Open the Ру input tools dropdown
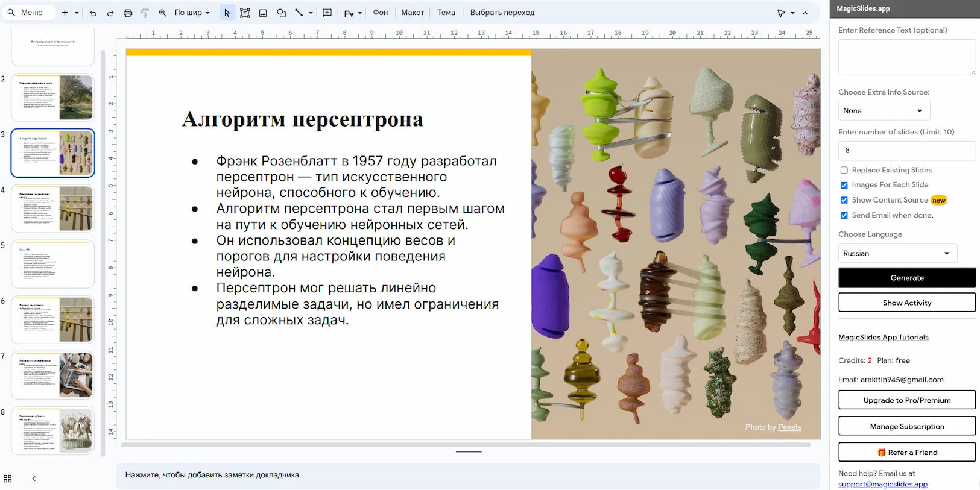 point(353,13)
